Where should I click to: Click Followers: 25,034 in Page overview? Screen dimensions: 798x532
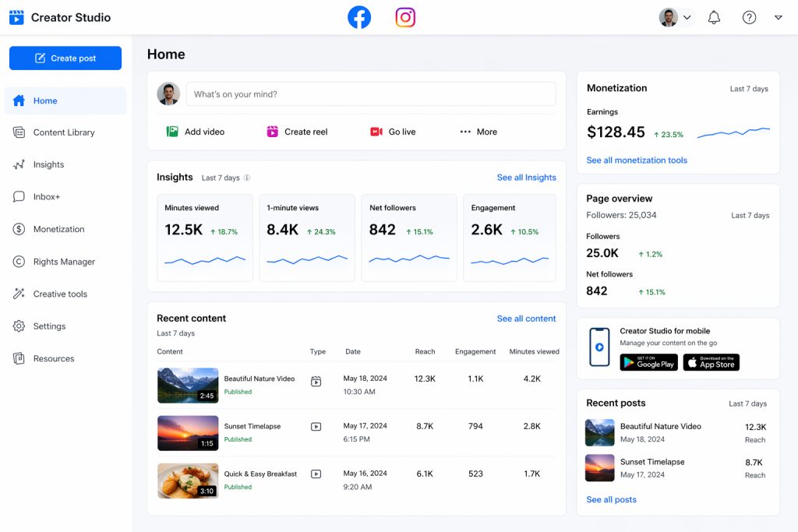pyautogui.click(x=621, y=215)
